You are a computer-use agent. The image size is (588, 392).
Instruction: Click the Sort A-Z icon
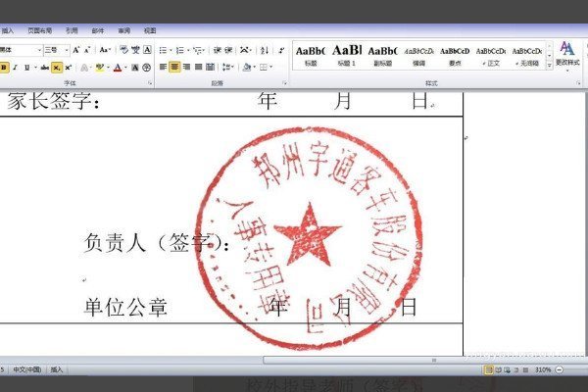point(265,50)
